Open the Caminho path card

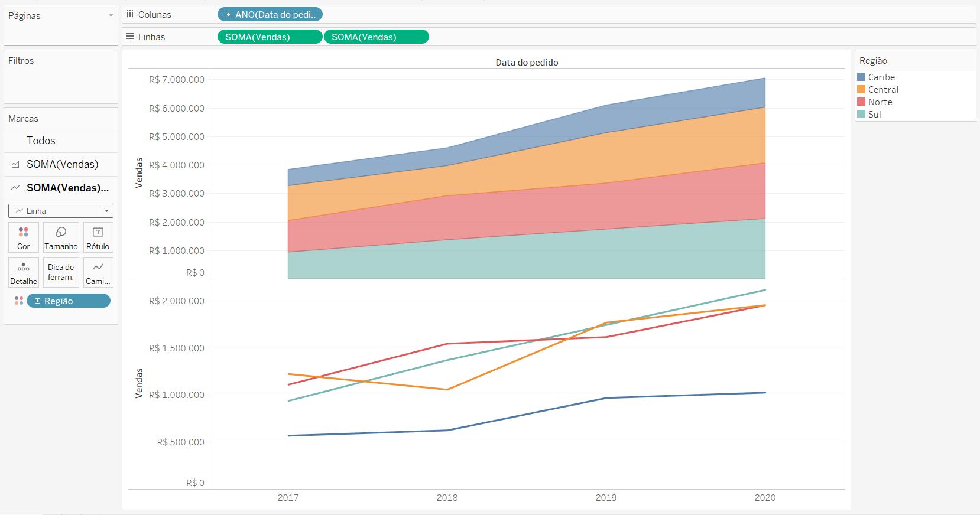point(98,272)
